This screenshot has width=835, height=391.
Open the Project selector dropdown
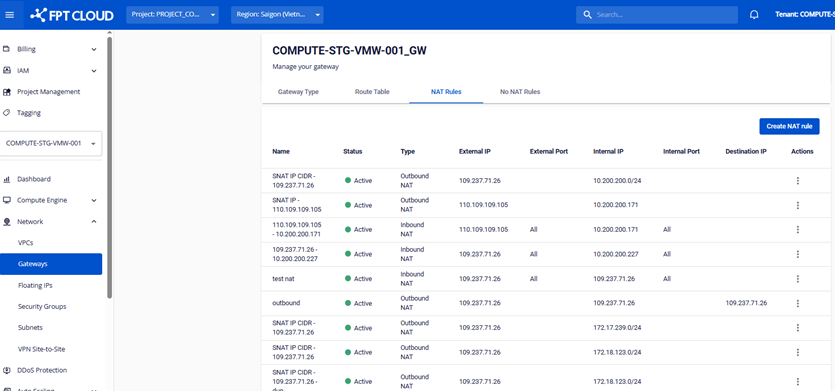pyautogui.click(x=173, y=15)
